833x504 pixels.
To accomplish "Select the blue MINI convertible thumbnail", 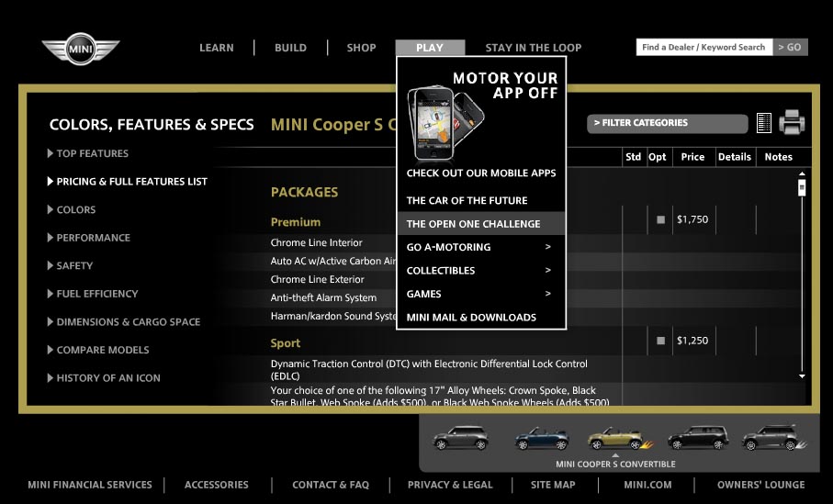I will pyautogui.click(x=541, y=439).
